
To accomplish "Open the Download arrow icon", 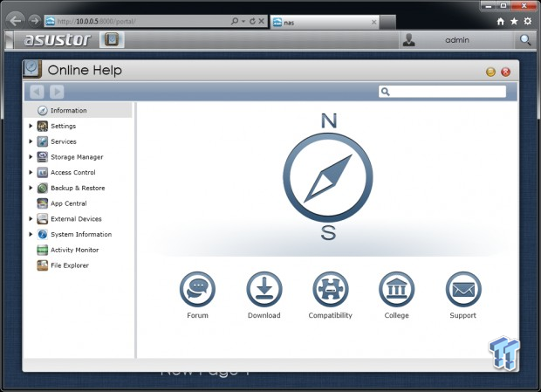I will point(264,289).
